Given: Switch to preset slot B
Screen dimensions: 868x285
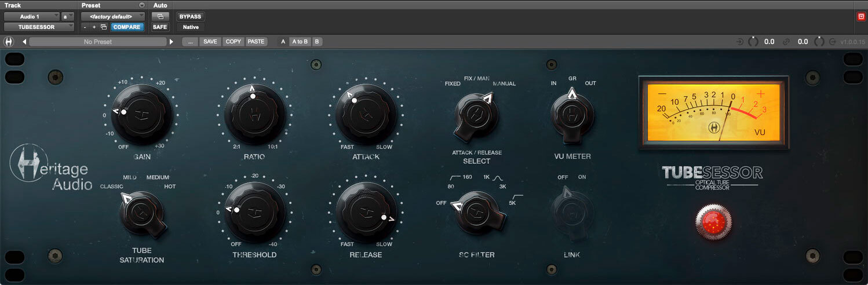Looking at the screenshot, I should point(317,42).
